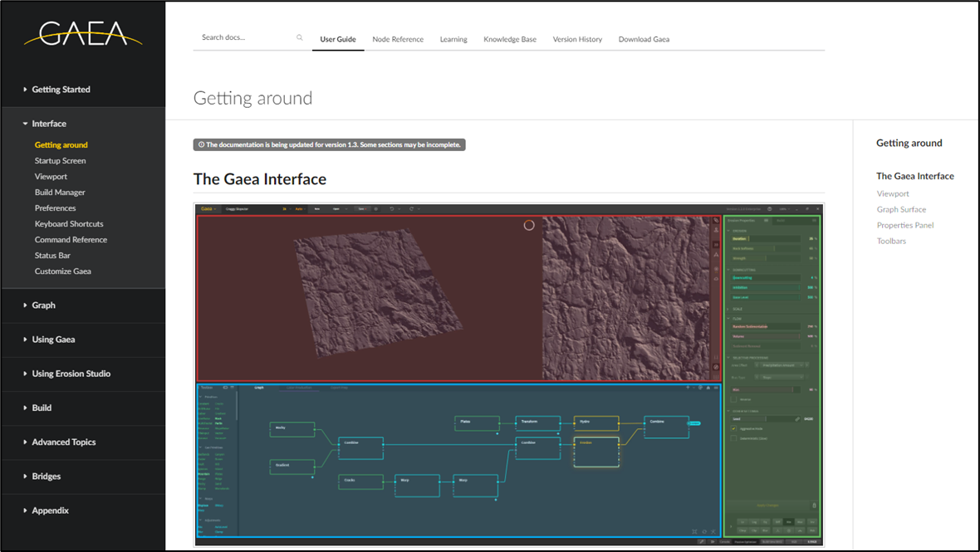Toggle Deterministic checkbox in the screenshot
The height and width of the screenshot is (552, 980).
pos(733,438)
